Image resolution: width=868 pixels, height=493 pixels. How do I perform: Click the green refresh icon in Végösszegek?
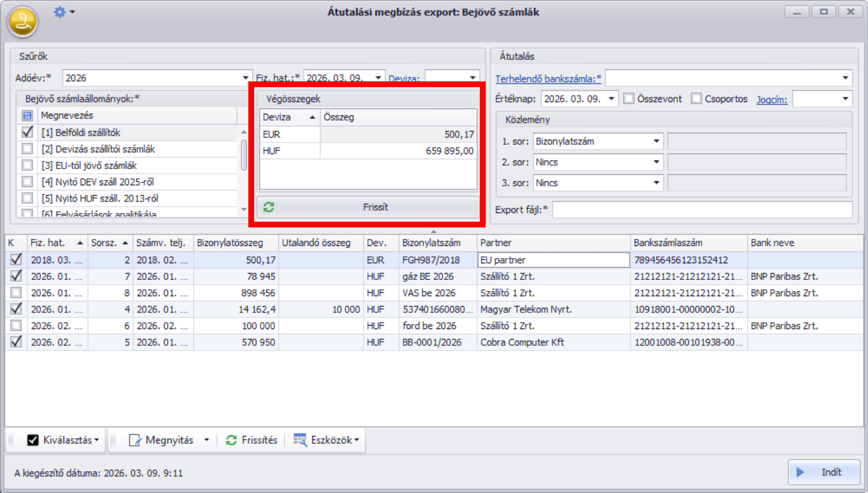tap(269, 207)
